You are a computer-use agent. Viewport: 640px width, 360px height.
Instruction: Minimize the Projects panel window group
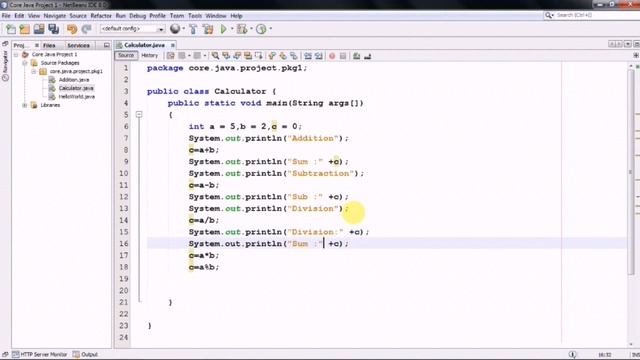click(107, 45)
